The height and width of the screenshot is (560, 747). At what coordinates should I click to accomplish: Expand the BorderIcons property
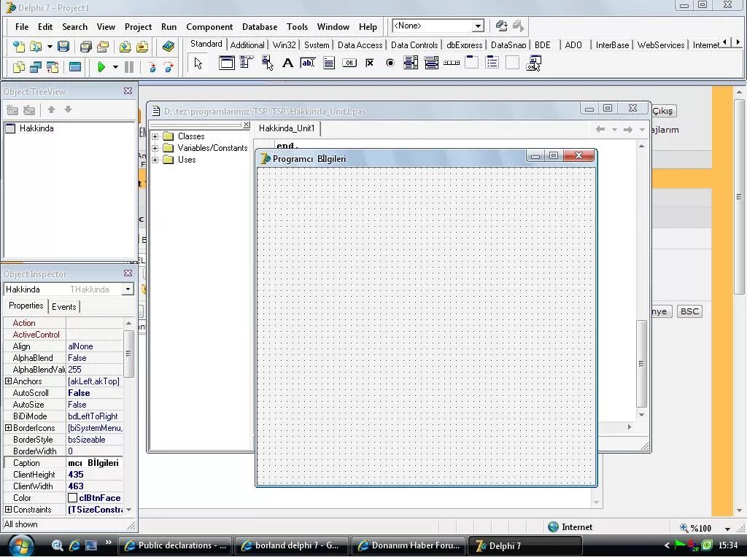8,428
